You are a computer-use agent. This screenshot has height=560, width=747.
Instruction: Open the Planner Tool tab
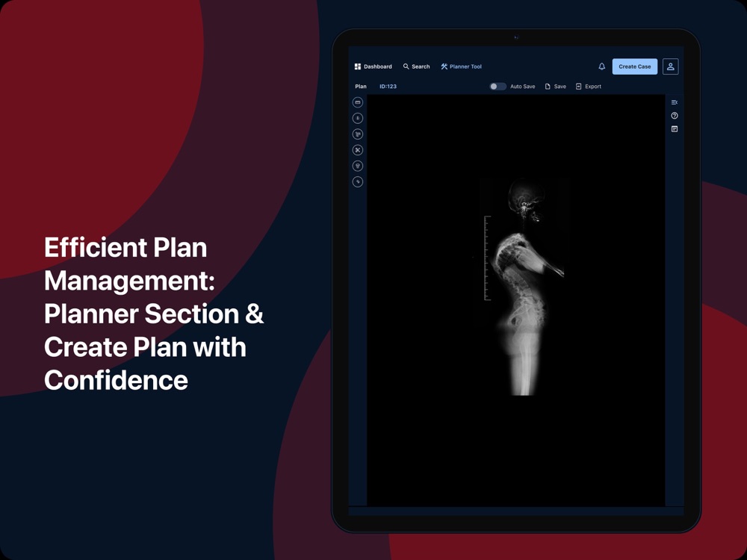pos(461,66)
